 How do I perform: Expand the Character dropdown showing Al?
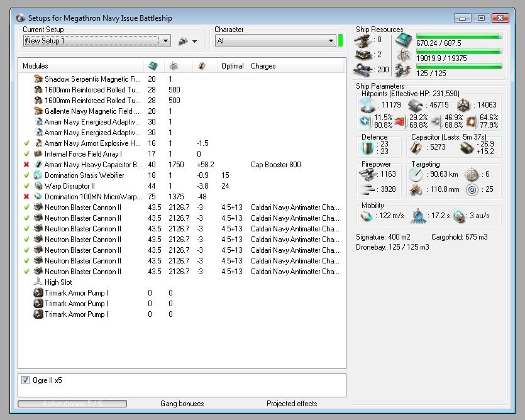point(331,41)
